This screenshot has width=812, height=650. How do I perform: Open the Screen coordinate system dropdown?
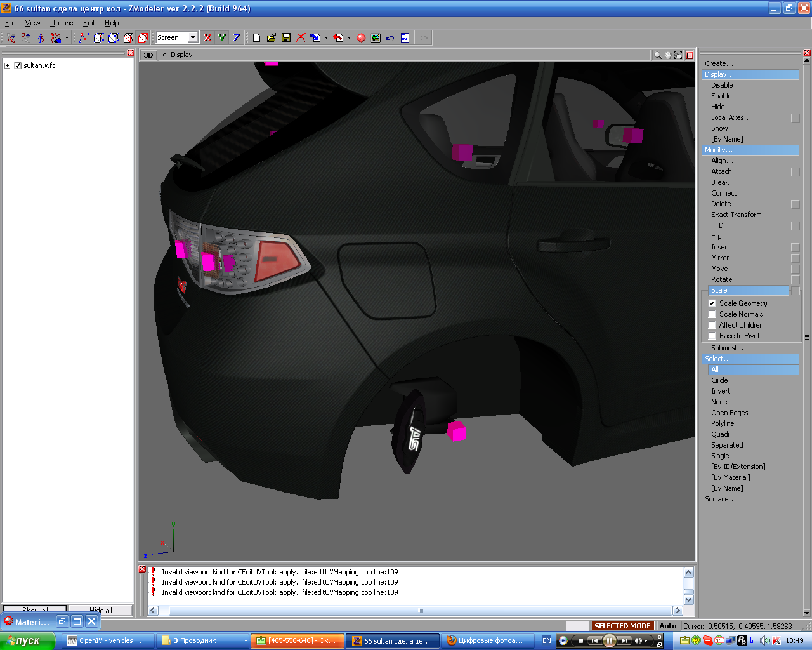(x=193, y=38)
